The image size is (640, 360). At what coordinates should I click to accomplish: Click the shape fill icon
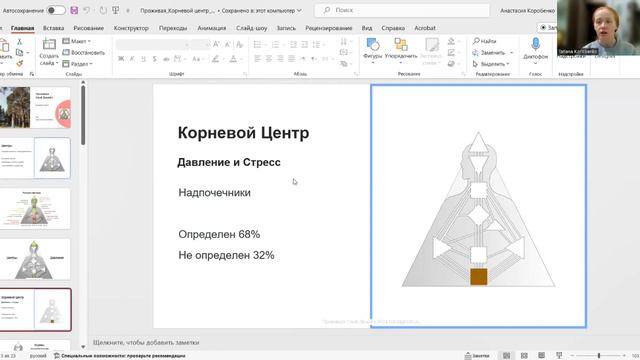[x=451, y=41]
